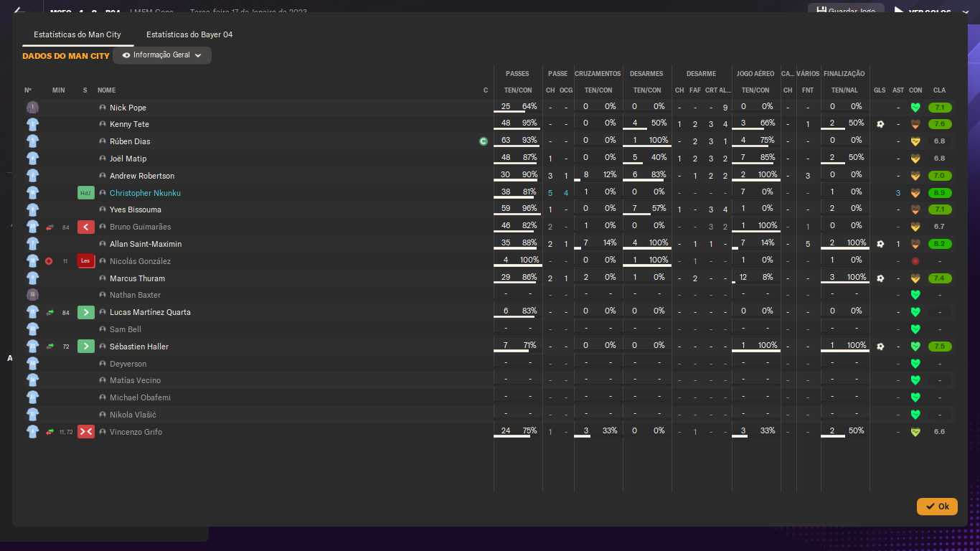Select the Estatísticas do Man City tab

point(77,34)
